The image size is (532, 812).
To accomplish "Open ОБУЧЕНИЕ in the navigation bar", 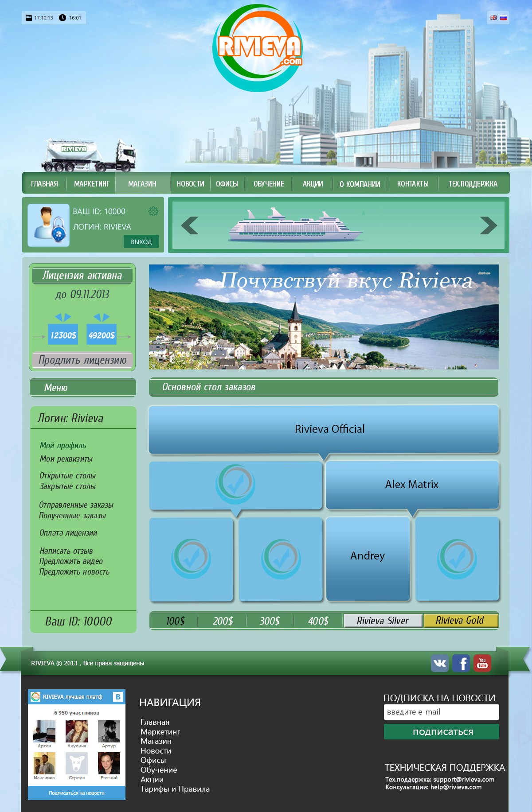I will 269,183.
